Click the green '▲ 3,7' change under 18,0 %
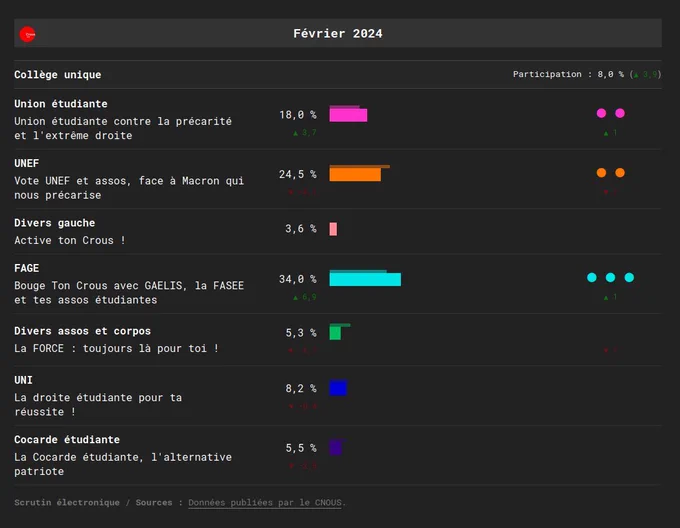 305,133
